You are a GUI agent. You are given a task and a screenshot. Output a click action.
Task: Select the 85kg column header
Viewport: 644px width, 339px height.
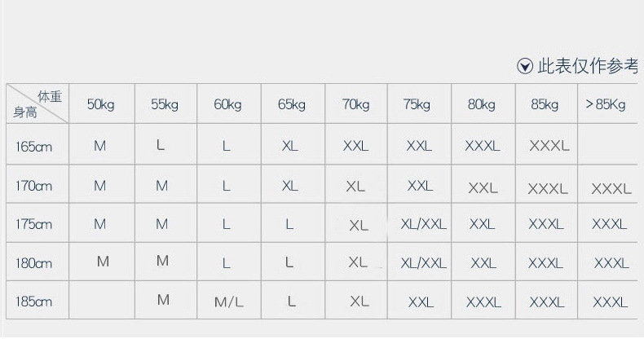(545, 104)
